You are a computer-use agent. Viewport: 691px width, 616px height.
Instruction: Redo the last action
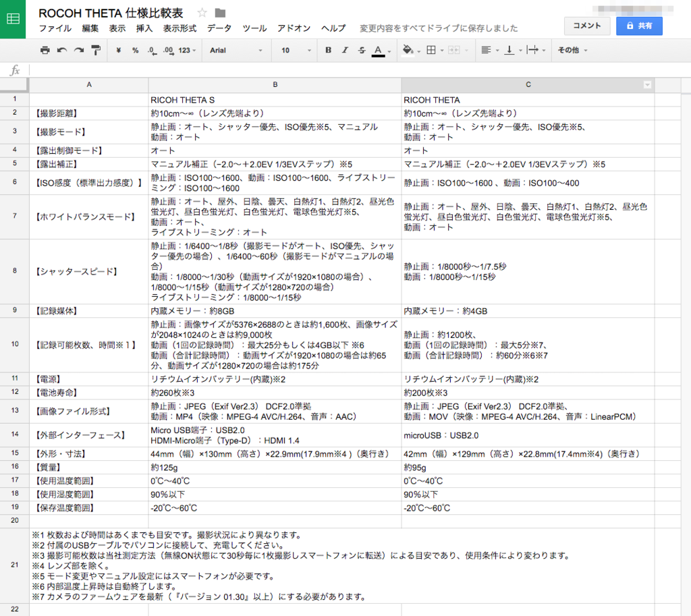[79, 50]
